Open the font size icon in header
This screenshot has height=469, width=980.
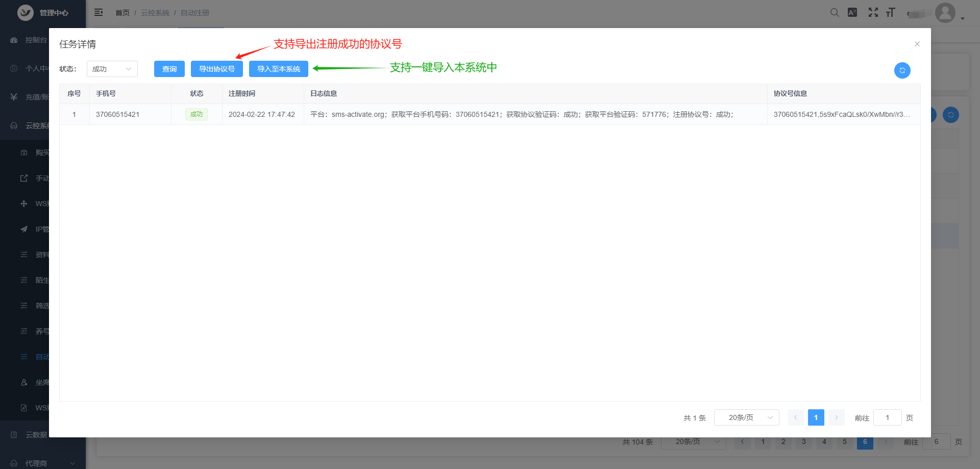click(891, 13)
